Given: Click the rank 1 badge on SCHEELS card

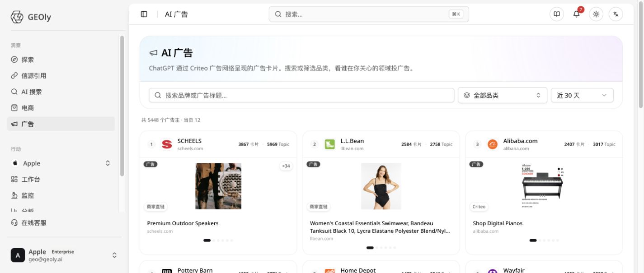Looking at the screenshot, I should 152,144.
